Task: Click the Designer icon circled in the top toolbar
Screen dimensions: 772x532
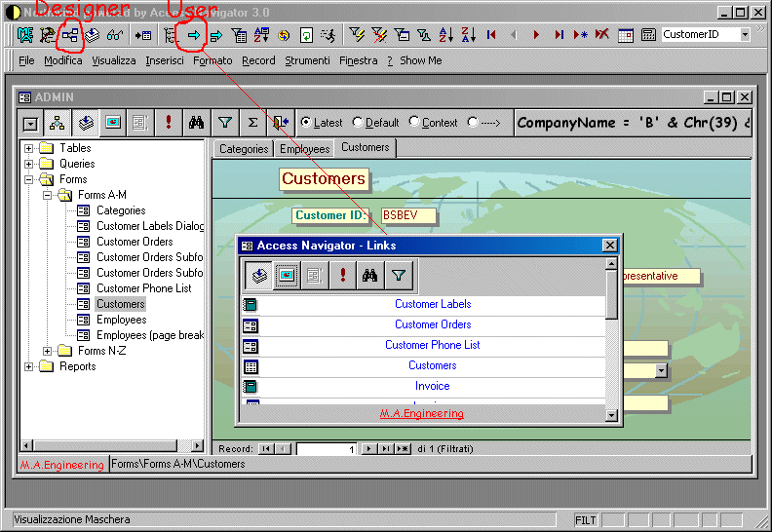Action: pyautogui.click(x=70, y=35)
